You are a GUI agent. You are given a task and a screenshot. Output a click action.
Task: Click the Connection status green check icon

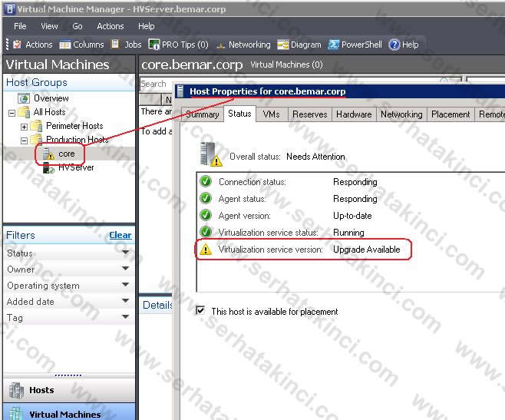[x=206, y=181]
